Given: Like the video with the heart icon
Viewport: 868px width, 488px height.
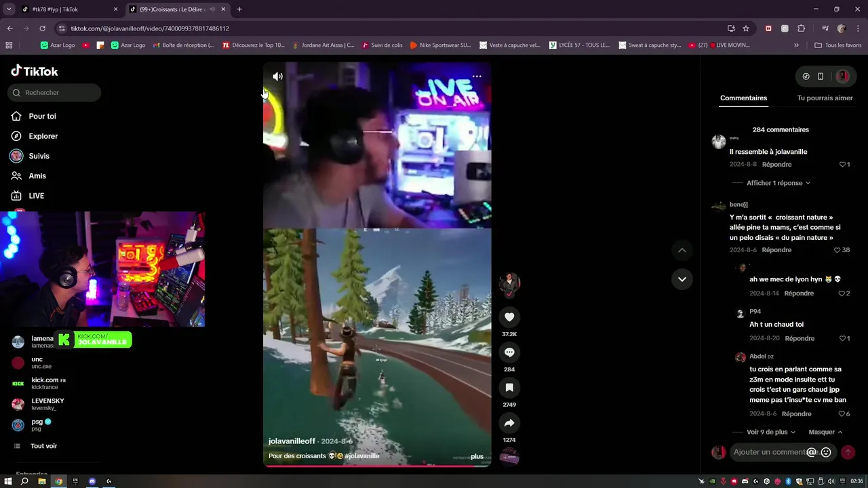Looking at the screenshot, I should (509, 317).
